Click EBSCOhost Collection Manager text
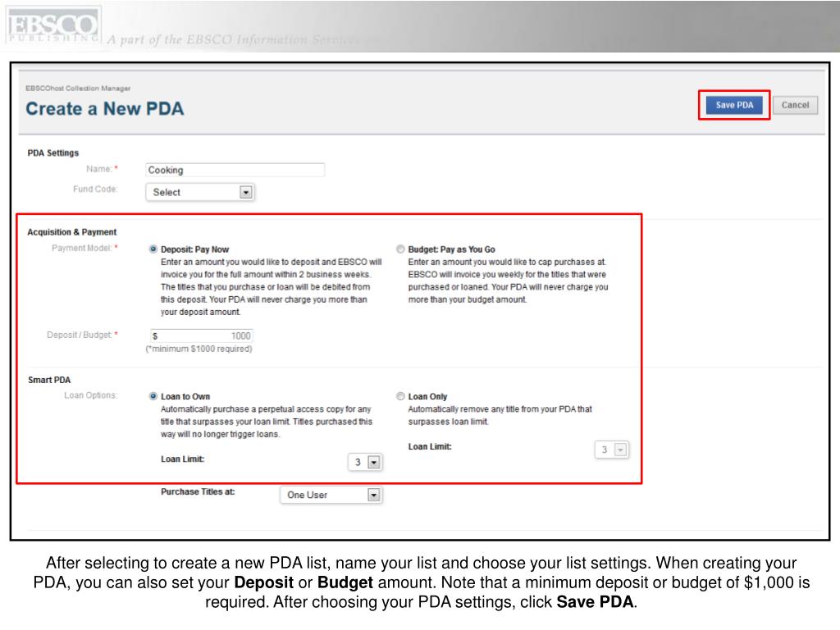 point(78,89)
